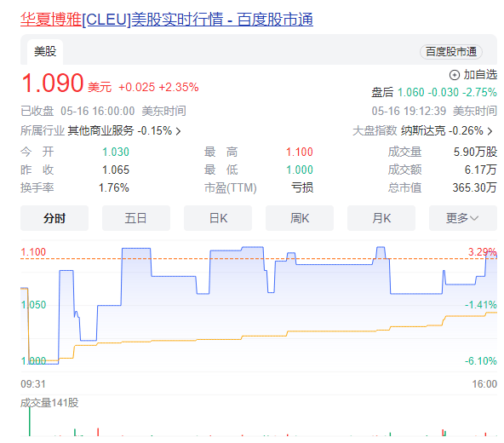Image resolution: width=504 pixels, height=443 pixels.
Task: Click the 3.29% axis label on chart
Action: [x=483, y=252]
